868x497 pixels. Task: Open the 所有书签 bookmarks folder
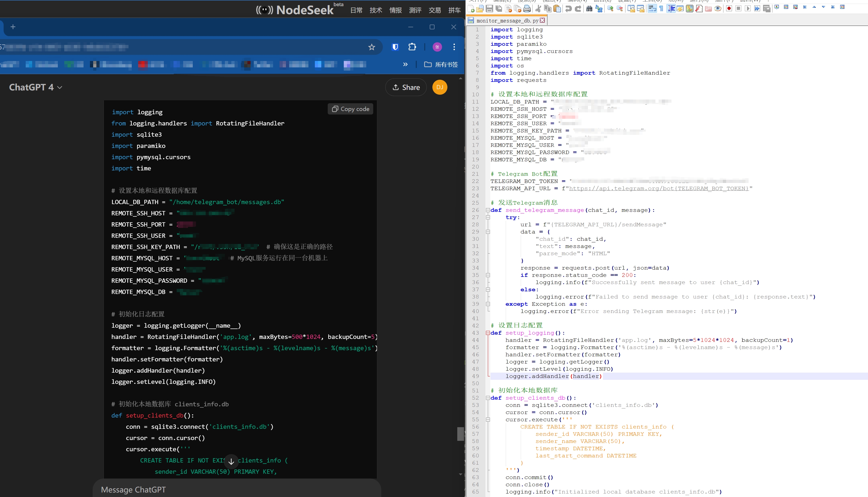coord(441,64)
